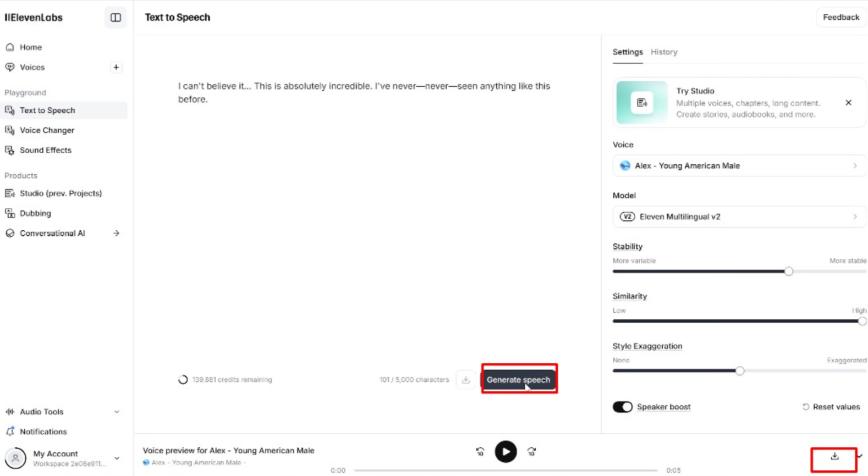Collapse the sidebar panel icon

[116, 18]
